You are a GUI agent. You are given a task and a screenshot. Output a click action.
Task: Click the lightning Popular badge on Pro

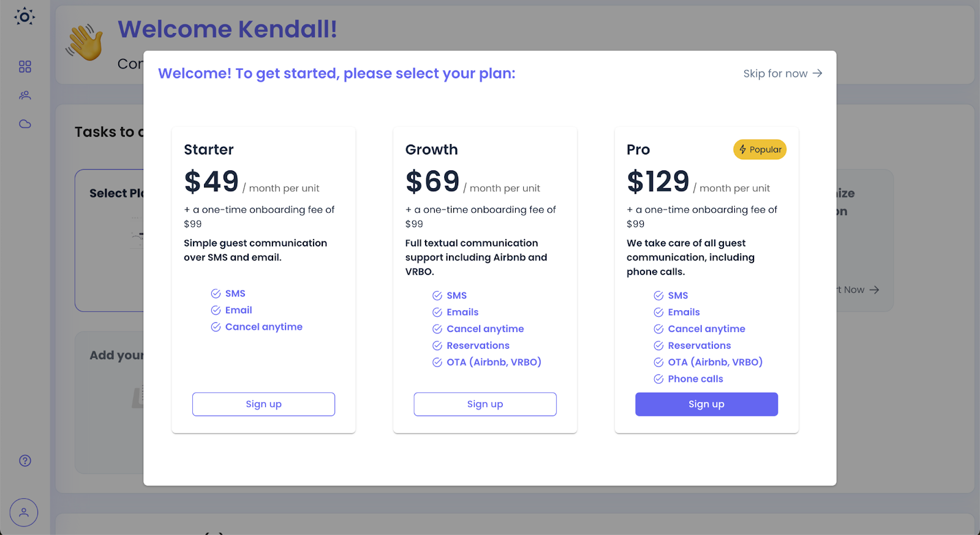coord(759,150)
